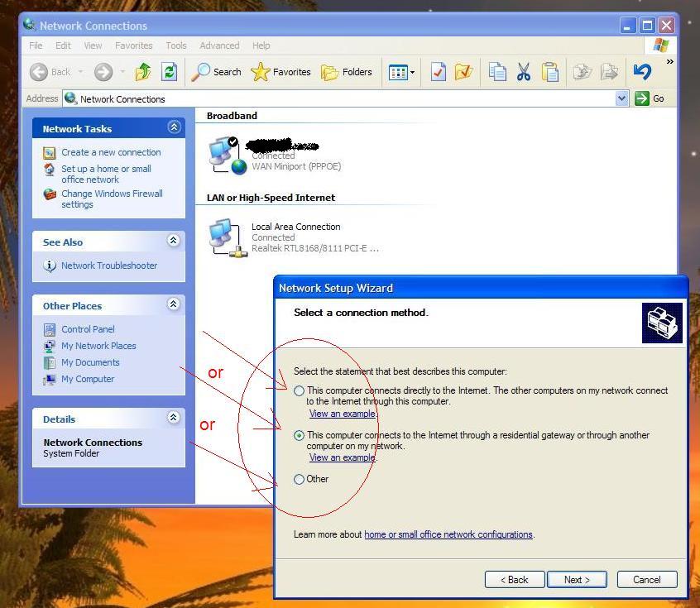
Task: Click the Cut scissors icon
Action: 524,72
